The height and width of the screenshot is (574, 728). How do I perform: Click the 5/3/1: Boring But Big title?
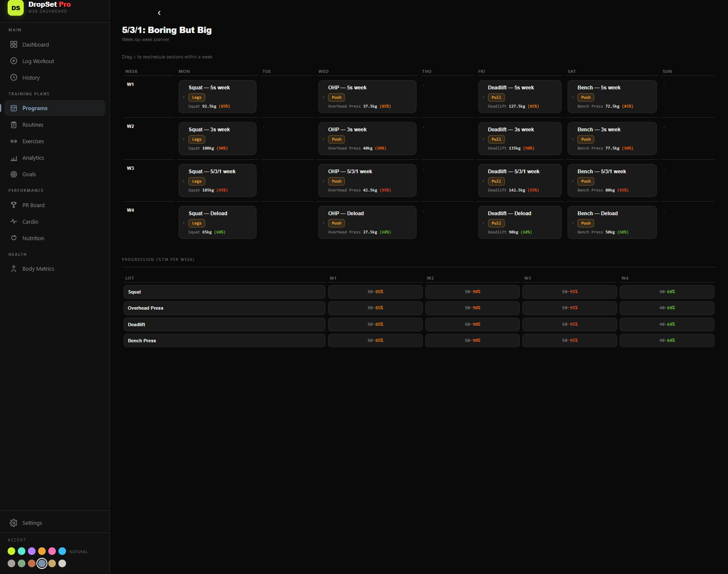pyautogui.click(x=167, y=30)
